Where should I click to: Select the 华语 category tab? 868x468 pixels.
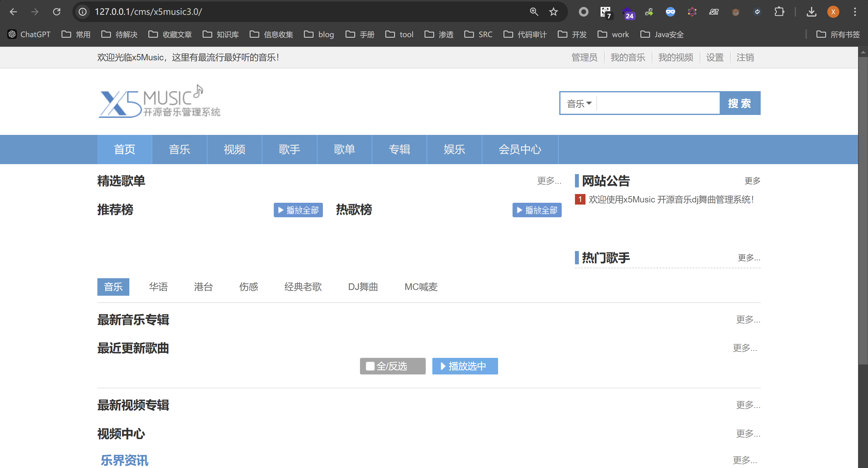158,287
